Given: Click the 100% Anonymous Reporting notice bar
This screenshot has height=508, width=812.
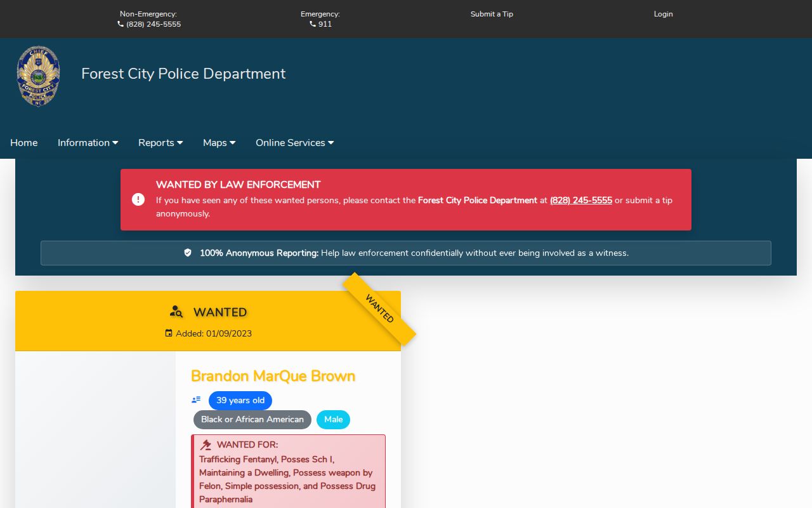Looking at the screenshot, I should tap(406, 253).
